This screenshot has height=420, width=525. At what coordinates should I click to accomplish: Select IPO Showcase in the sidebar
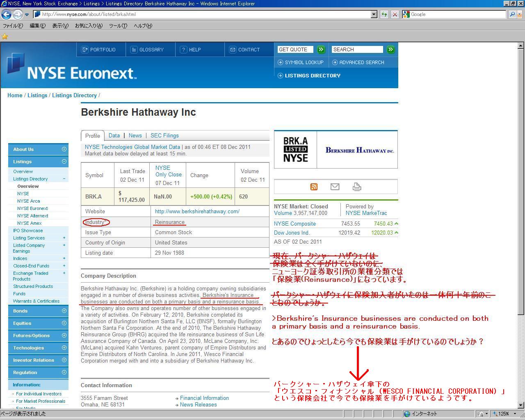[x=28, y=231]
